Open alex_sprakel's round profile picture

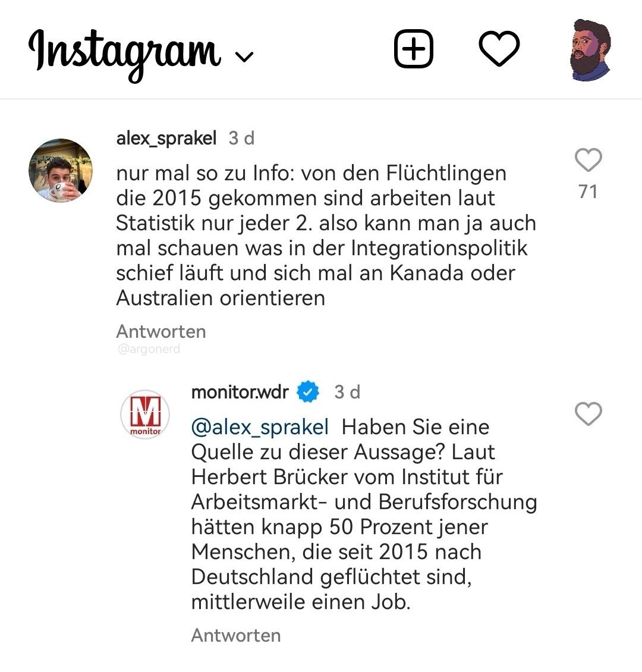click(61, 171)
